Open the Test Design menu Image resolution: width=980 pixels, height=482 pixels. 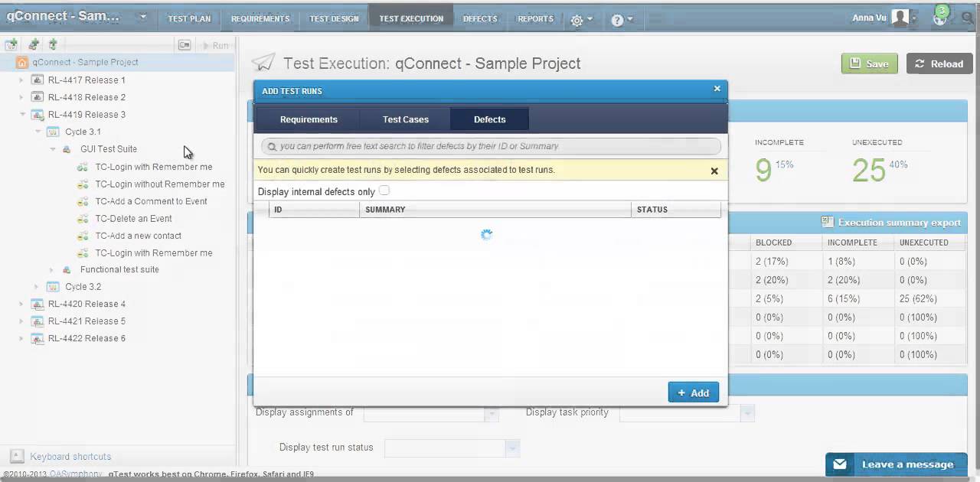334,19
